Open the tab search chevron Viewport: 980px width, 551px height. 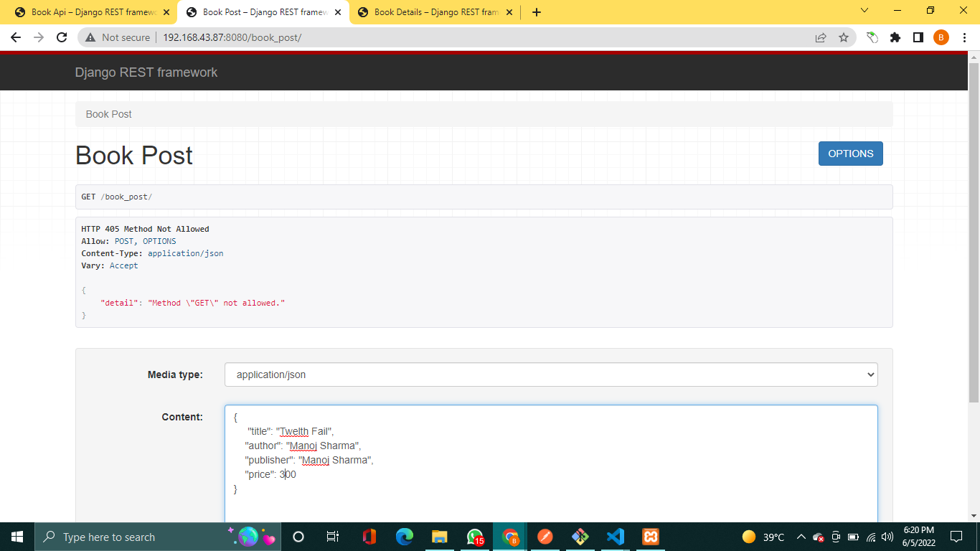coord(864,10)
